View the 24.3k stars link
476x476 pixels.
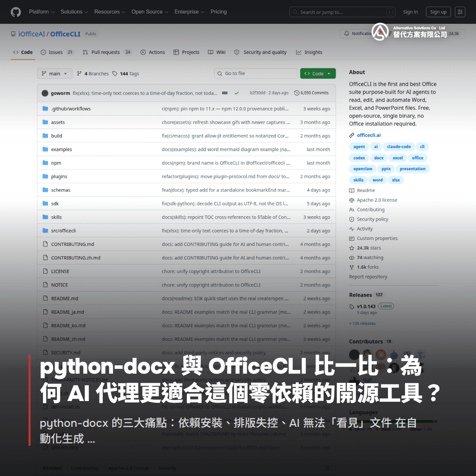[365, 248]
